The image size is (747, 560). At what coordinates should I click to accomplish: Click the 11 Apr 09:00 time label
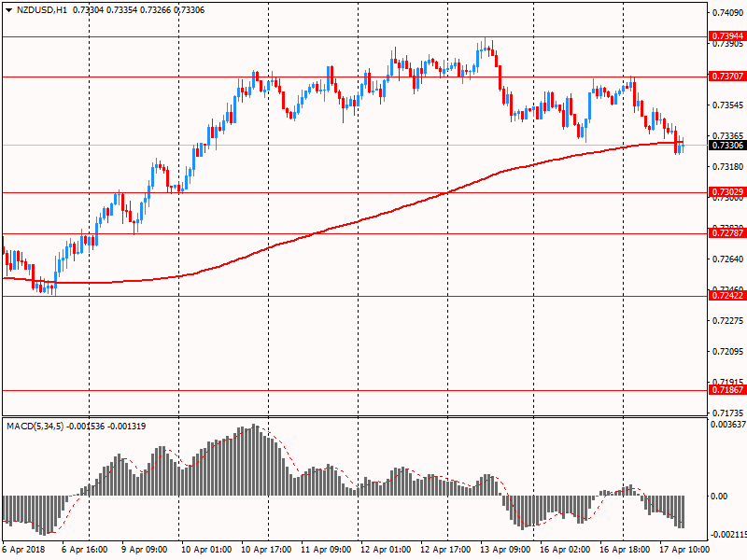pyautogui.click(x=326, y=550)
